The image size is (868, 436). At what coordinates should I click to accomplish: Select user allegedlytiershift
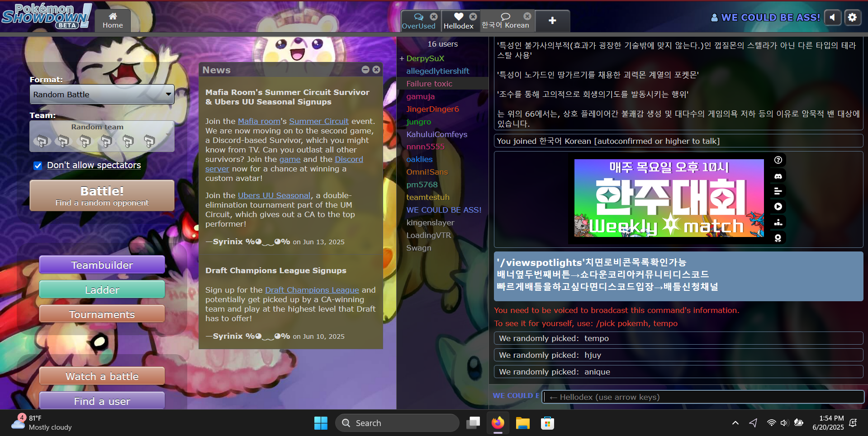442,71
